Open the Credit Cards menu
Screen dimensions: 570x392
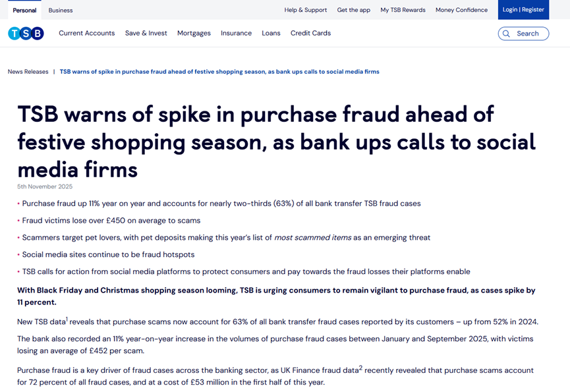(x=310, y=33)
